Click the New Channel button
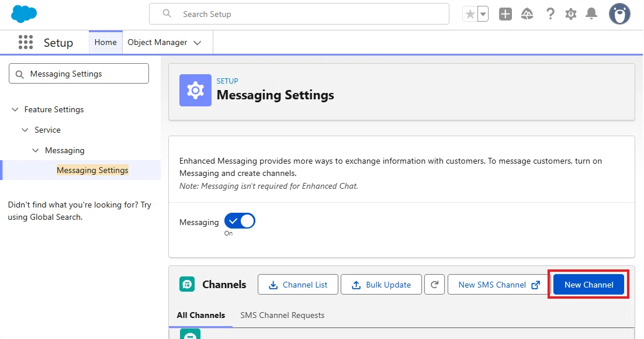Image resolution: width=644 pixels, height=339 pixels. pos(588,285)
